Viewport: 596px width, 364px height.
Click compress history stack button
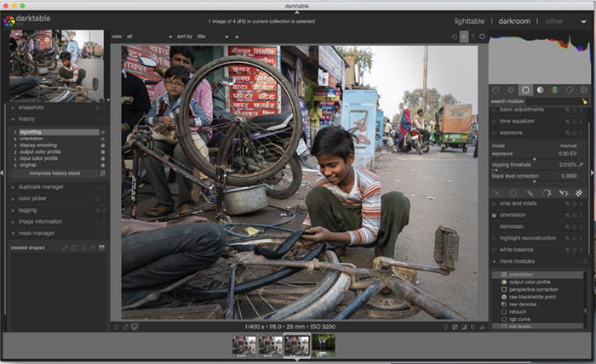click(x=54, y=173)
